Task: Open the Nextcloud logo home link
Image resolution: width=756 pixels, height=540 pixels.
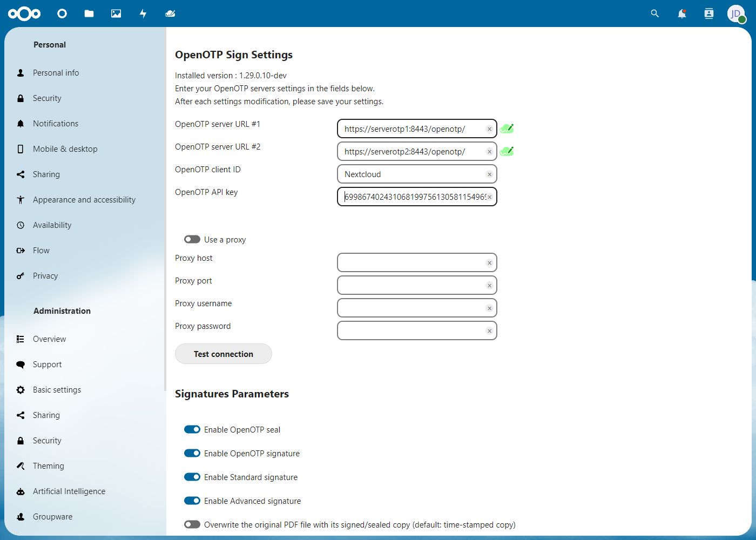Action: click(x=24, y=13)
